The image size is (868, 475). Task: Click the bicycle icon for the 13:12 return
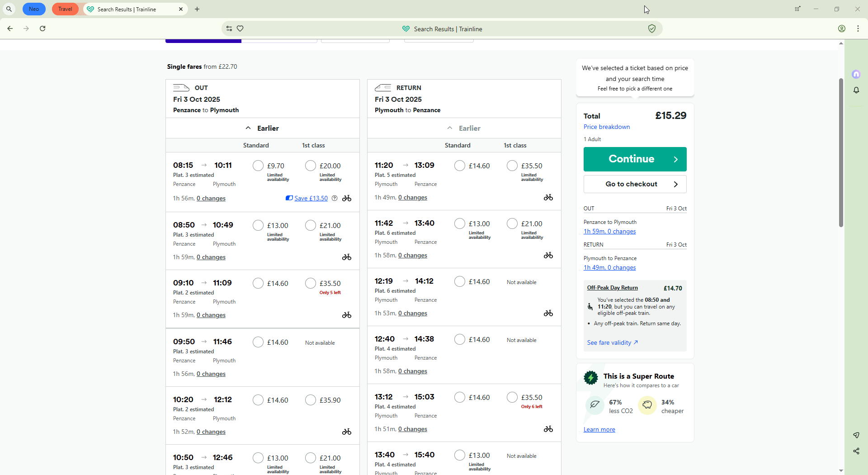point(548,429)
